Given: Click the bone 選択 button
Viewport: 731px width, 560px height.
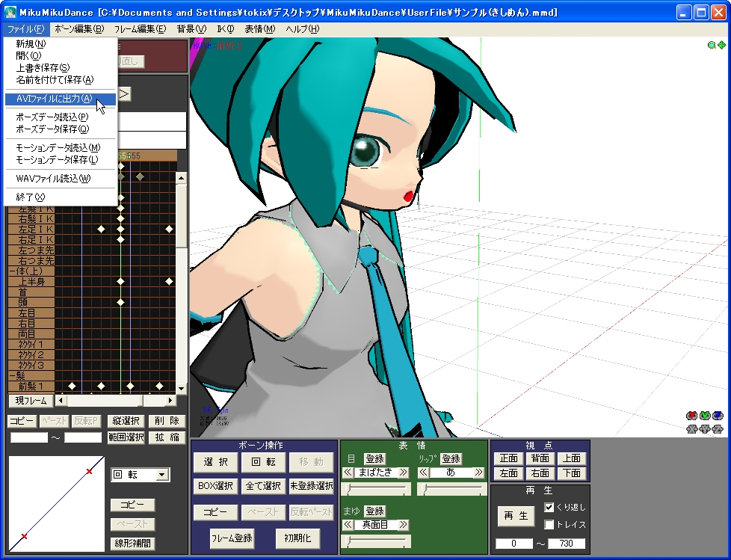Looking at the screenshot, I should click(216, 461).
